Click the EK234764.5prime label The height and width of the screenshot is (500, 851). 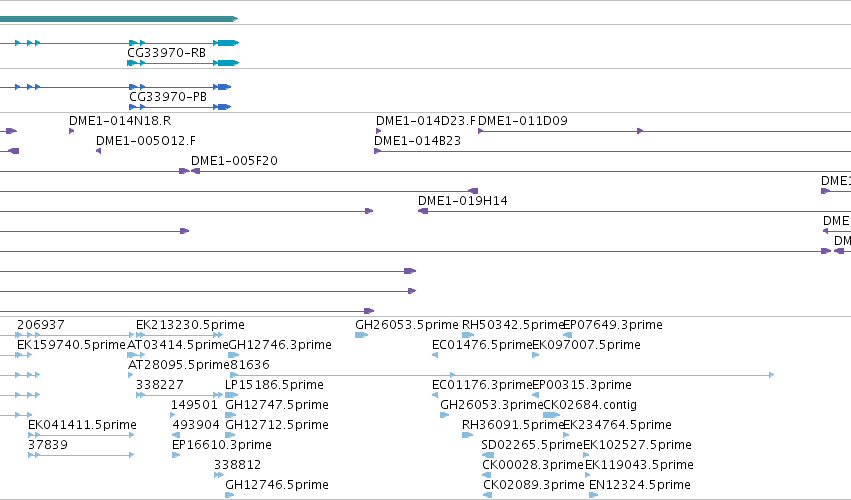point(618,425)
